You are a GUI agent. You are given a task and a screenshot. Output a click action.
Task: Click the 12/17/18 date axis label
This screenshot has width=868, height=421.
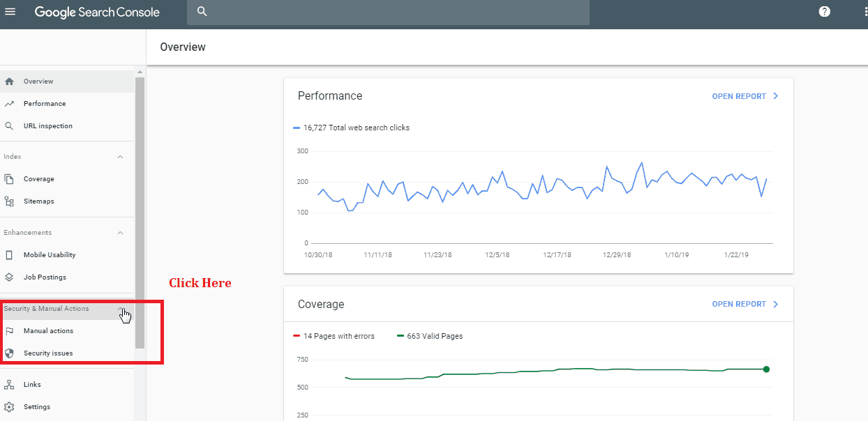(558, 255)
